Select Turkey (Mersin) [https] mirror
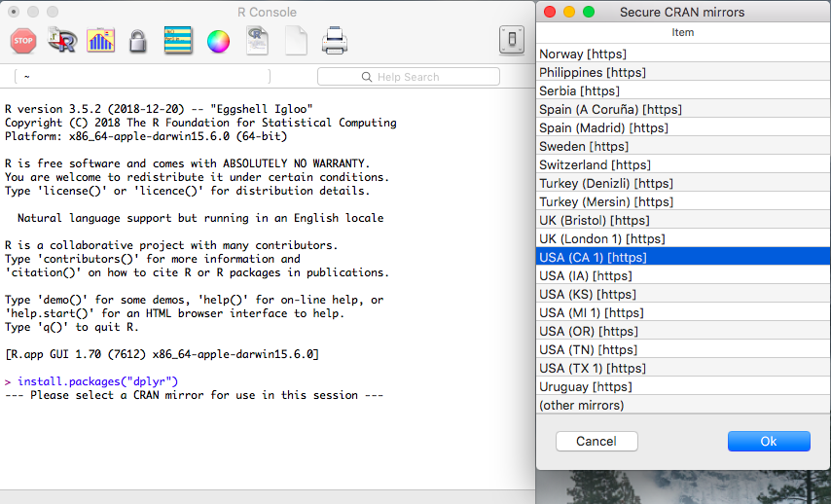Image resolution: width=831 pixels, height=504 pixels. (x=683, y=202)
